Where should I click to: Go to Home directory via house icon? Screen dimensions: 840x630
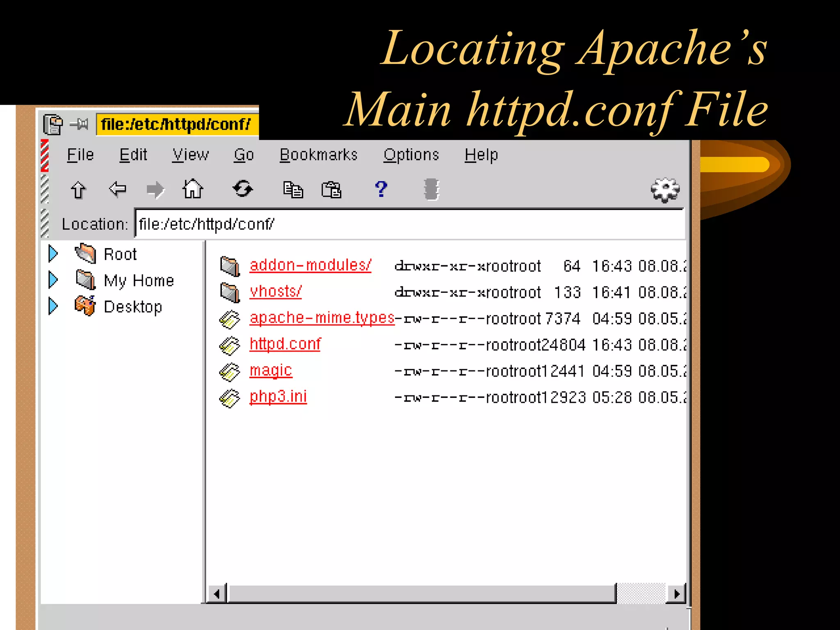193,189
